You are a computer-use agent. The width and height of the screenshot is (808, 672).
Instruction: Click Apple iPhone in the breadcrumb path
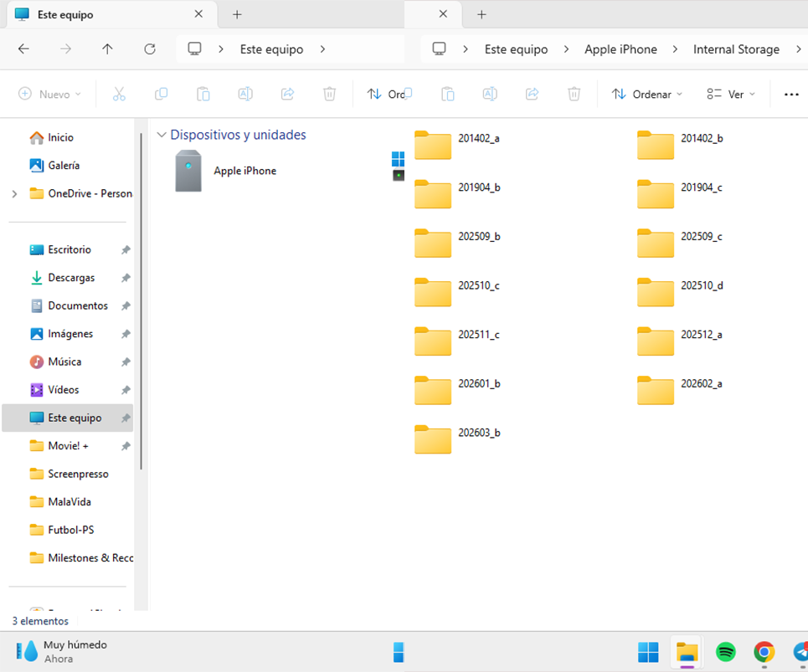(620, 49)
